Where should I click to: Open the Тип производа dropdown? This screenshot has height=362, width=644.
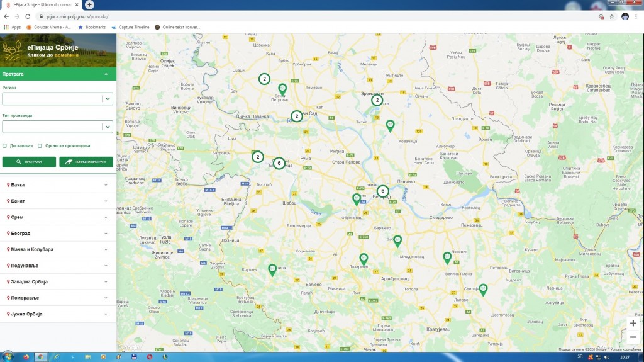(57, 127)
